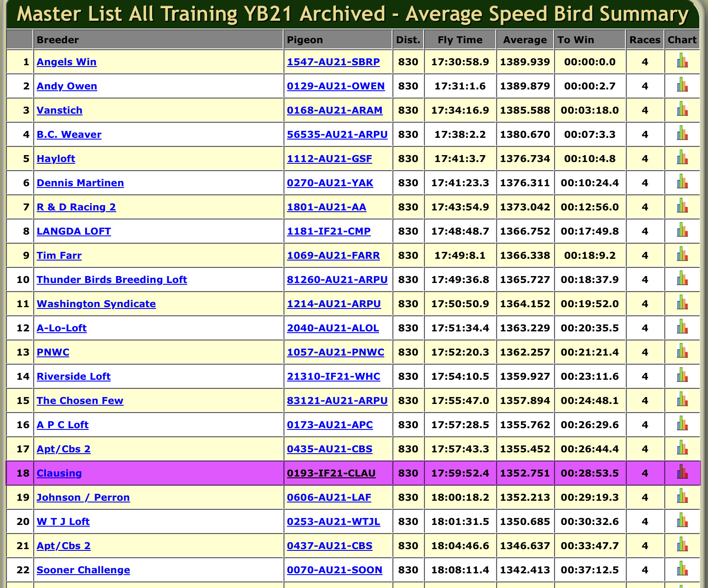Open the Dennis Martinen breeder link
Screen dimensions: 708x588
point(80,183)
